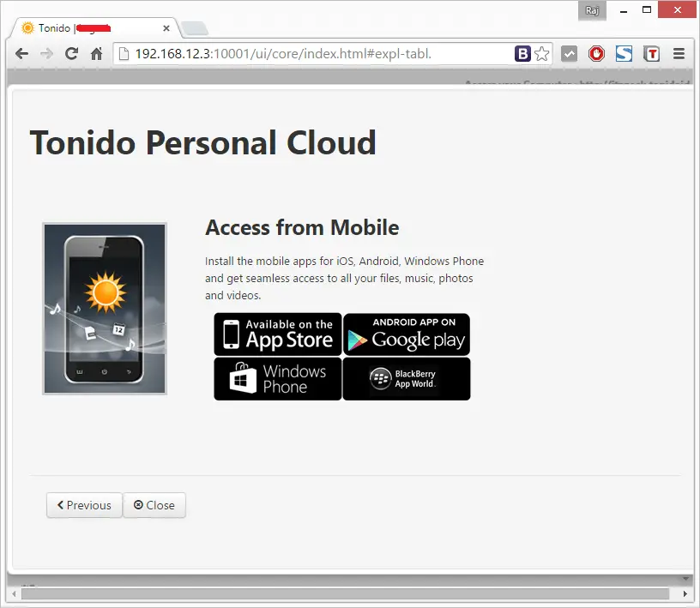This screenshot has width=700, height=608.
Task: Click the Tonido Personal Cloud title
Action: (203, 143)
